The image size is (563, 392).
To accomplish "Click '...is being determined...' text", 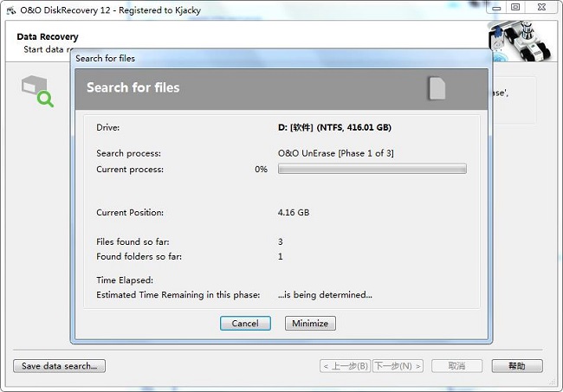I will [x=325, y=295].
